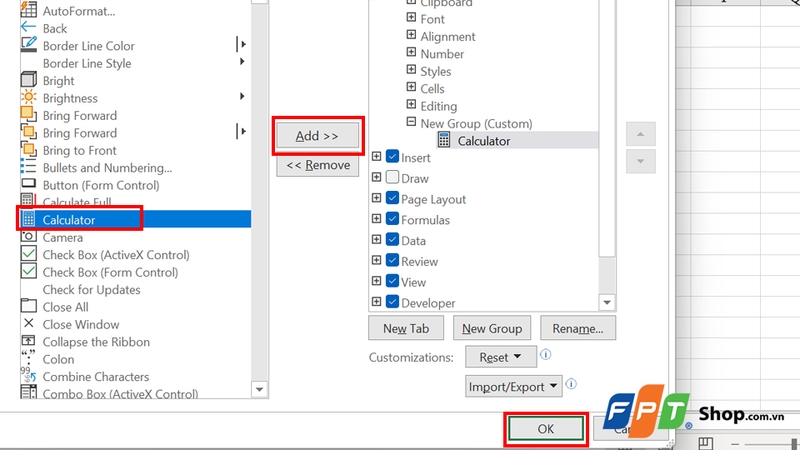The height and width of the screenshot is (450, 800).
Task: Pick the Collapse the Ribbon icon
Action: coord(29,340)
